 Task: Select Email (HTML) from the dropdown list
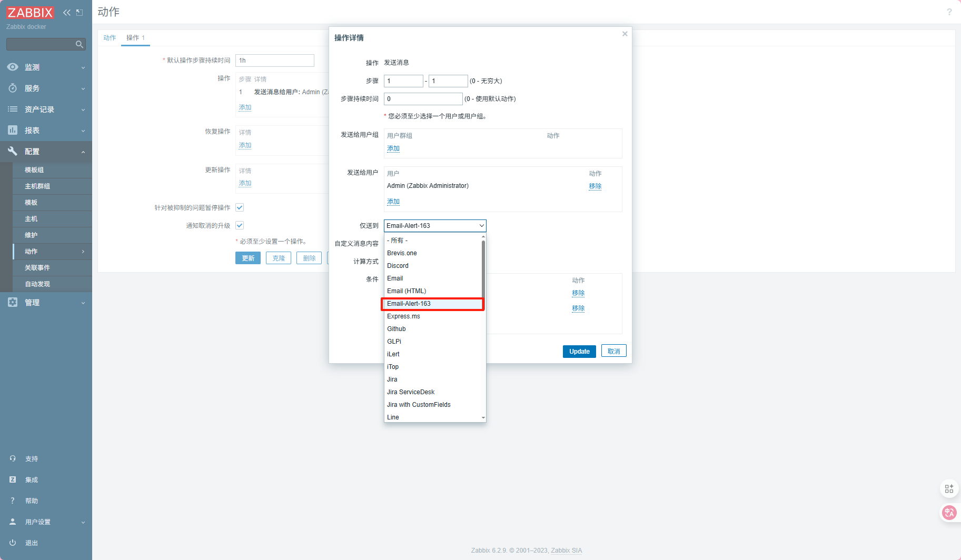click(433, 291)
